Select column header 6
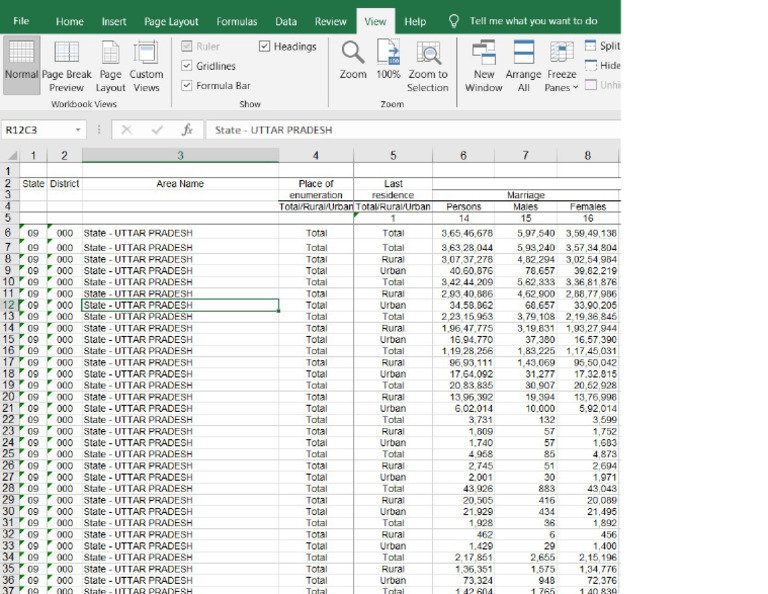The width and height of the screenshot is (768, 594). coord(463,156)
